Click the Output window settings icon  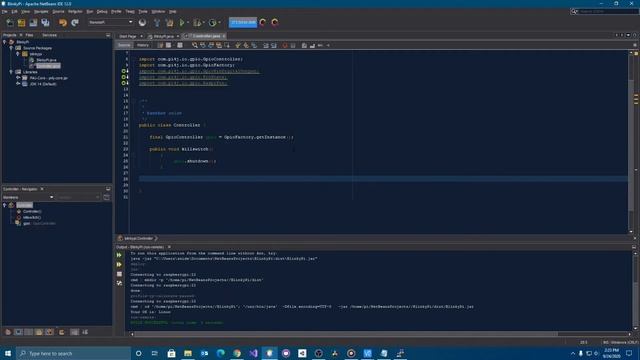click(x=119, y=283)
